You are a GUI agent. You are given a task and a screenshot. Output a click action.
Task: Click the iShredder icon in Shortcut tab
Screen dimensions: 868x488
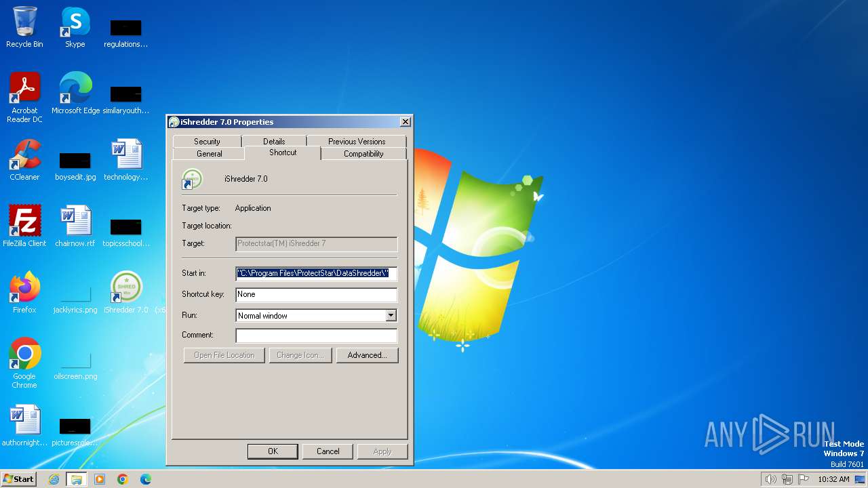click(192, 179)
